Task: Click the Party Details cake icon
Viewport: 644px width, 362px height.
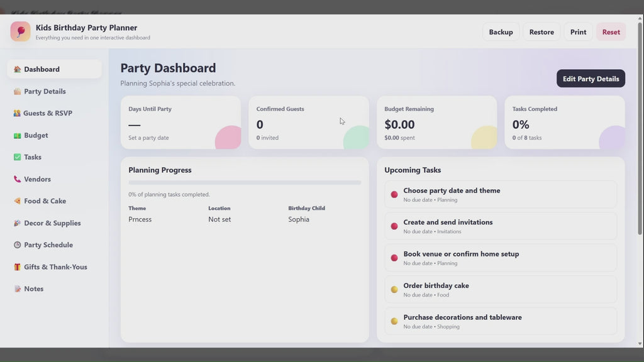Action: 17,91
